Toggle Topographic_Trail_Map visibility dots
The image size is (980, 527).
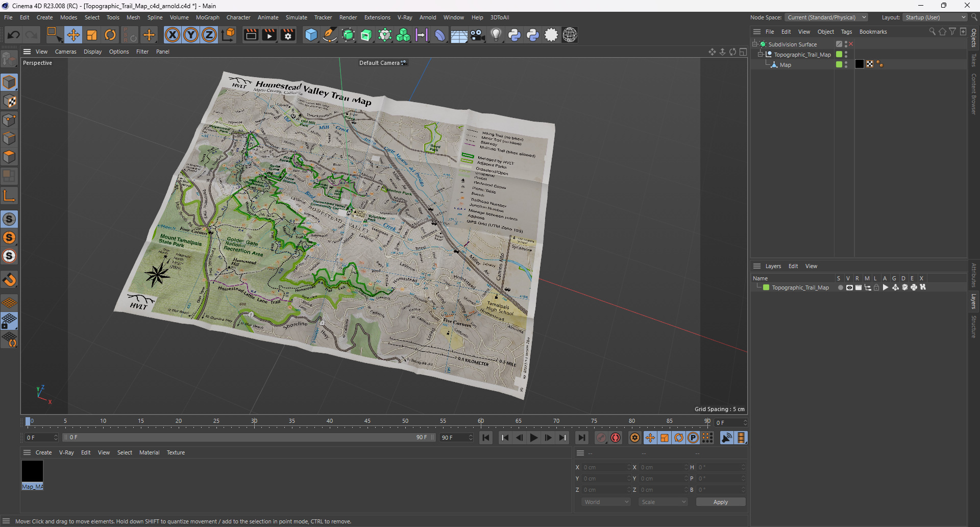[x=846, y=55]
